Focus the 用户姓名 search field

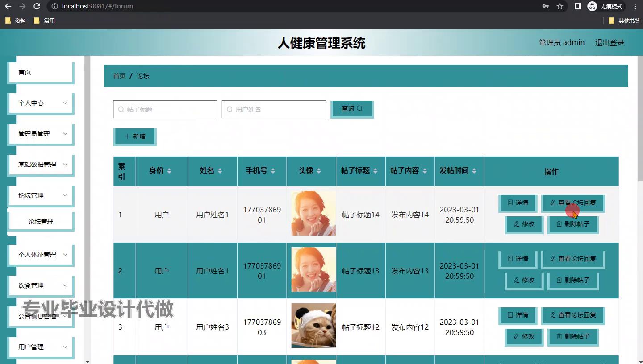click(x=274, y=109)
